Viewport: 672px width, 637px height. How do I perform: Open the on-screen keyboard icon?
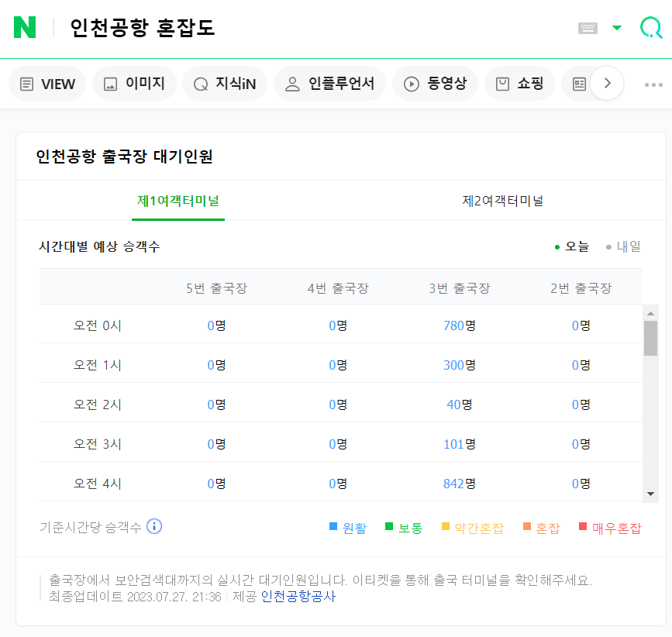(x=588, y=28)
